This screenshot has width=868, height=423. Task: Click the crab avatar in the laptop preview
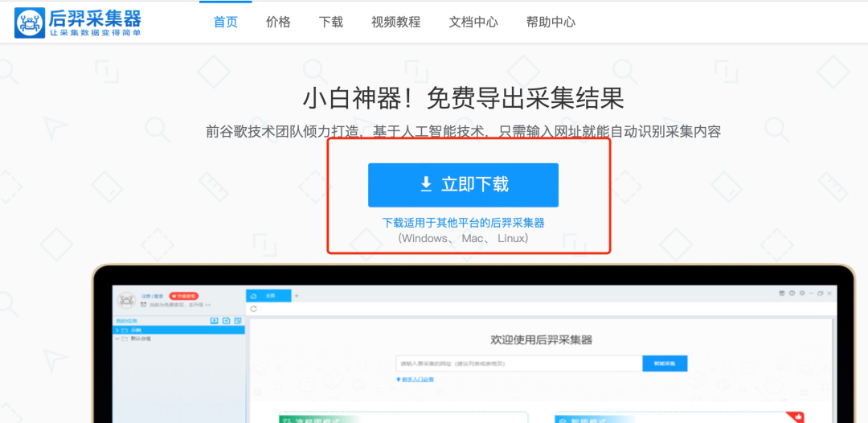click(127, 300)
